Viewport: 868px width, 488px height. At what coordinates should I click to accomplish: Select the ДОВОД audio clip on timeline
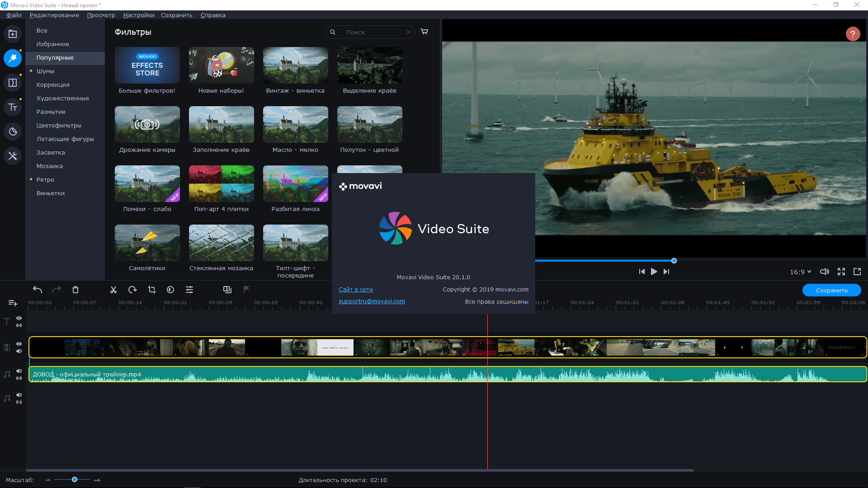[448, 374]
